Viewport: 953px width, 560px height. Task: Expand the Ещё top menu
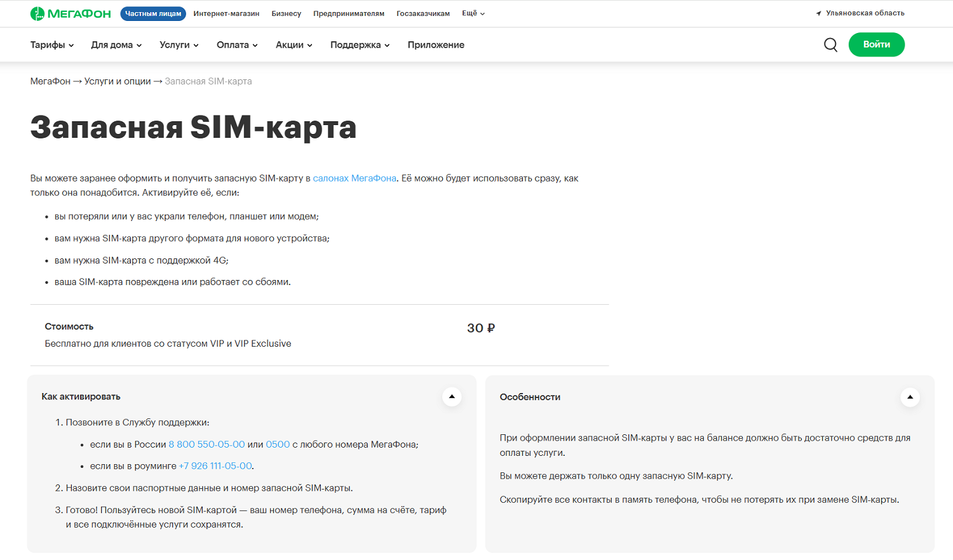click(473, 13)
